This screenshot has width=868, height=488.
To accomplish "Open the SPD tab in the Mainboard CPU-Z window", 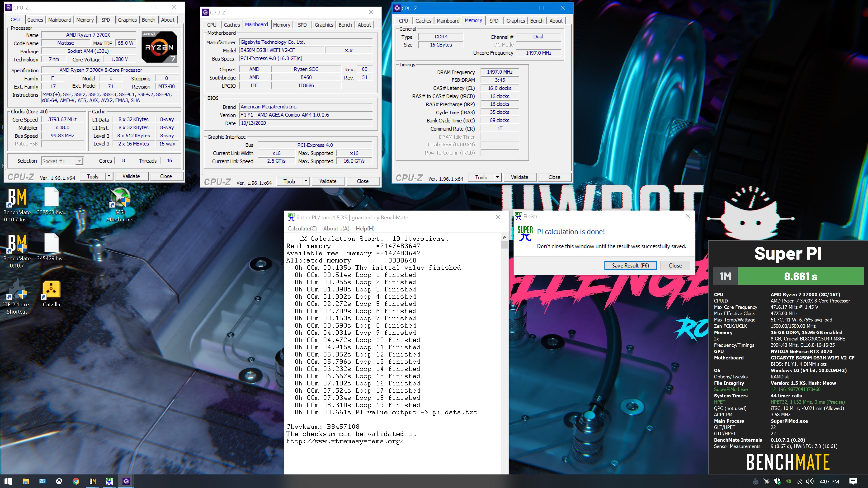I will (x=302, y=25).
